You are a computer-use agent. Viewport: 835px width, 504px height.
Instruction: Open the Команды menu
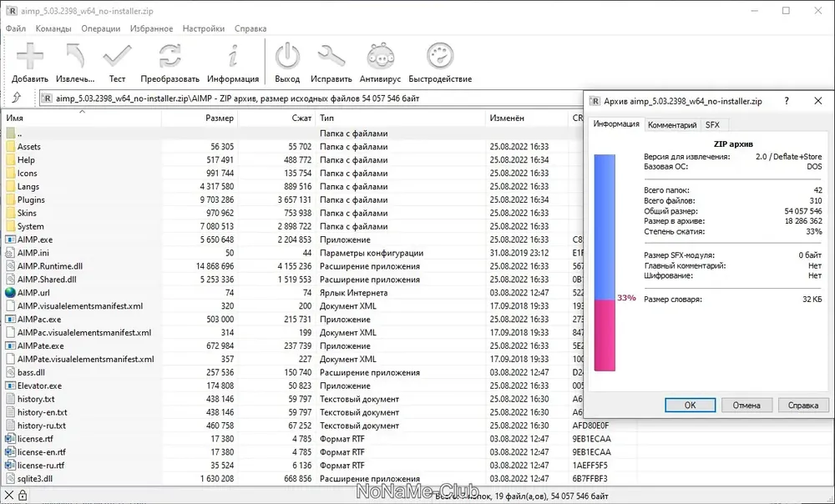click(53, 28)
